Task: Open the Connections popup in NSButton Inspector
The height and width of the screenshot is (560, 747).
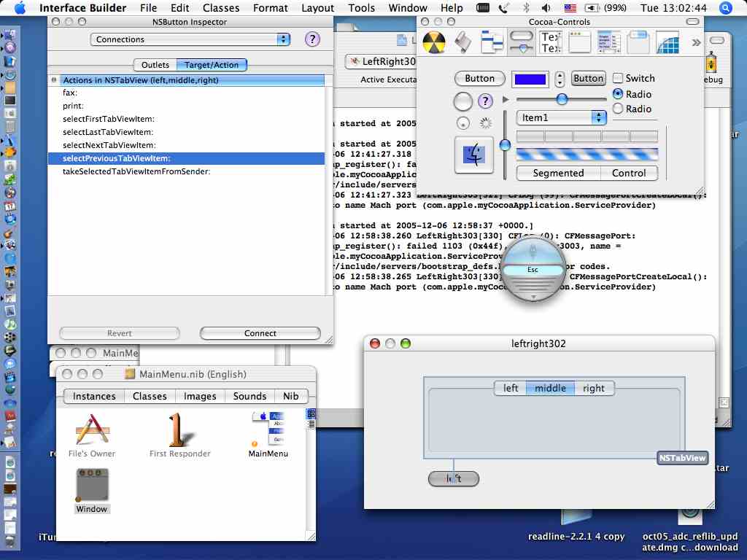Action: tap(190, 39)
